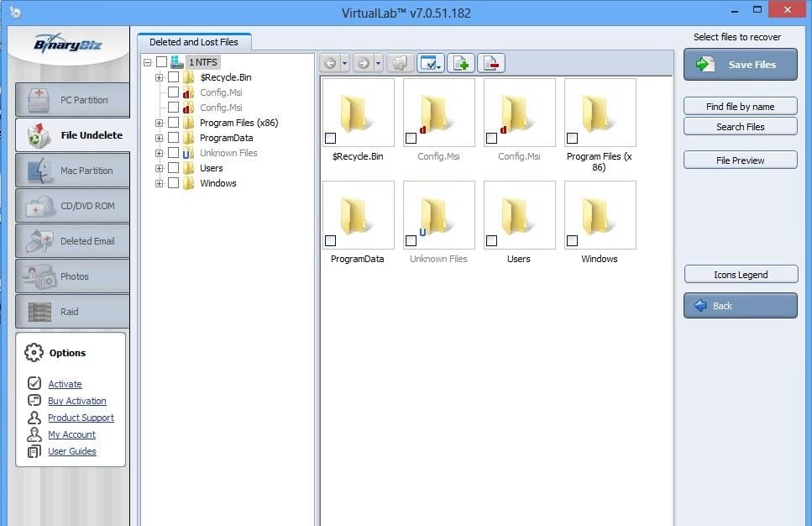Click the application icon in title bar
Screen dimensions: 812x526
16,13
